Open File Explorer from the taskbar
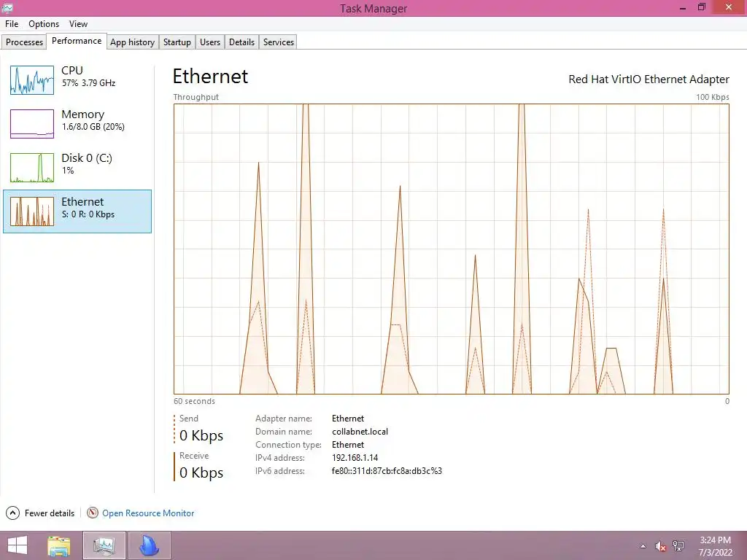 [x=59, y=545]
